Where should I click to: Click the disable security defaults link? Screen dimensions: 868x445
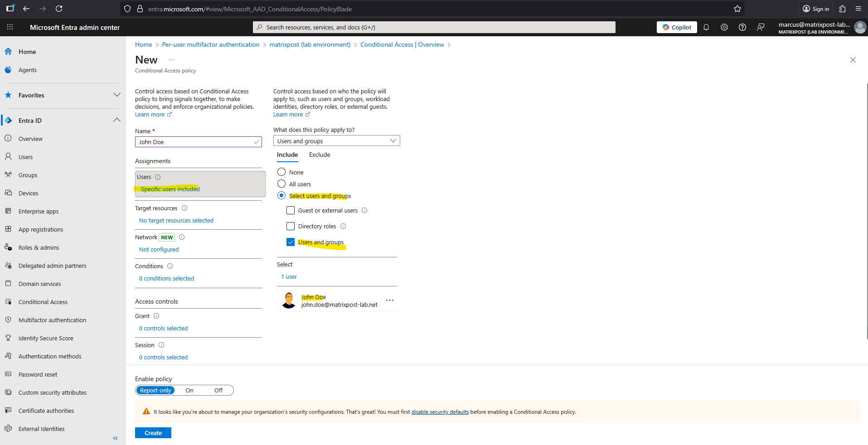pyautogui.click(x=440, y=412)
